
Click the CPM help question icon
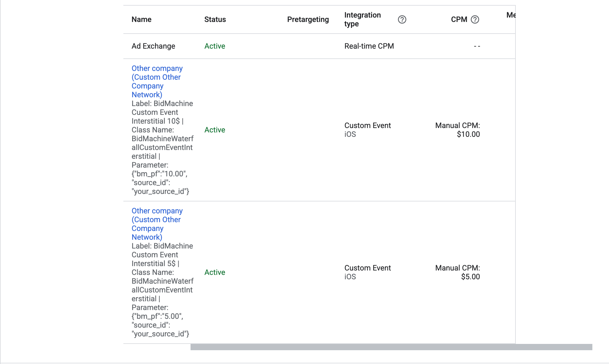coord(475,19)
